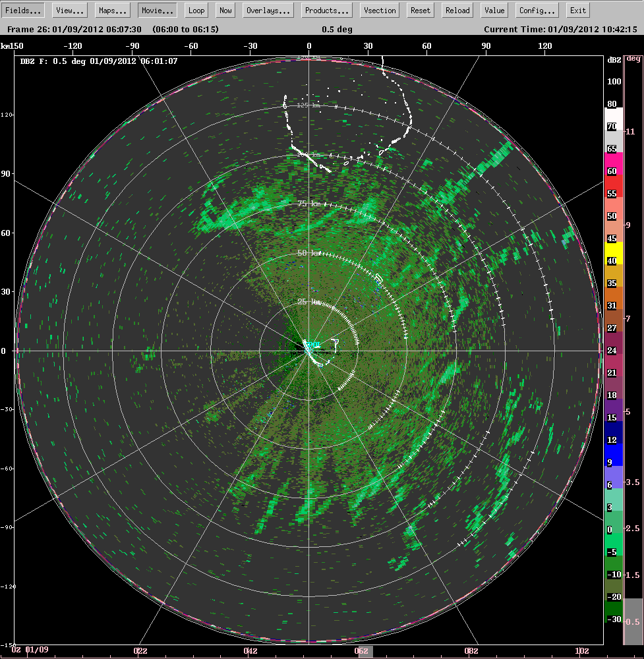The width and height of the screenshot is (644, 659).
Task: Activate Vsection cross-section mode
Action: click(x=379, y=10)
